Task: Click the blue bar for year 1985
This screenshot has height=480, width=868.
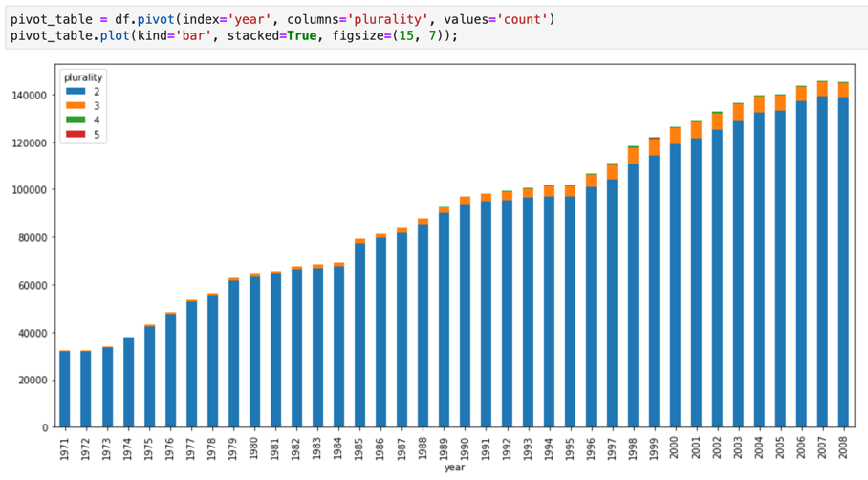Action: point(359,335)
